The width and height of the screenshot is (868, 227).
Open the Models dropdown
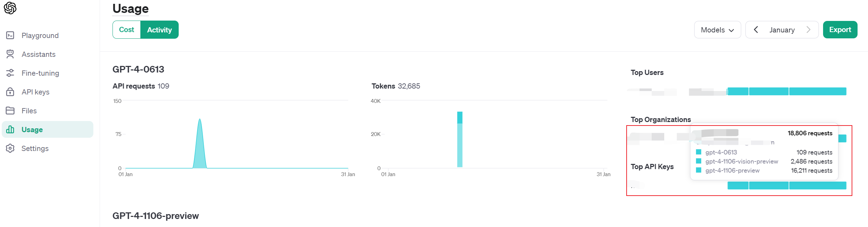(x=717, y=30)
